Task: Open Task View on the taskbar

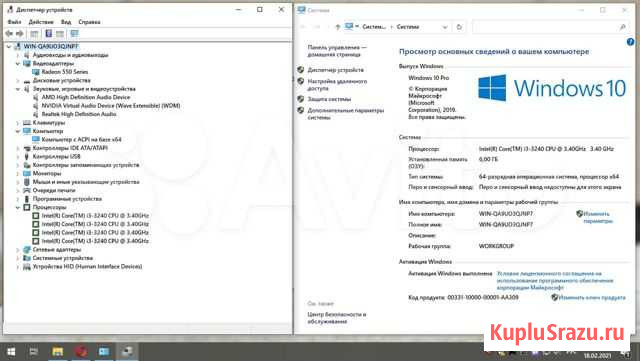Action: point(33,352)
